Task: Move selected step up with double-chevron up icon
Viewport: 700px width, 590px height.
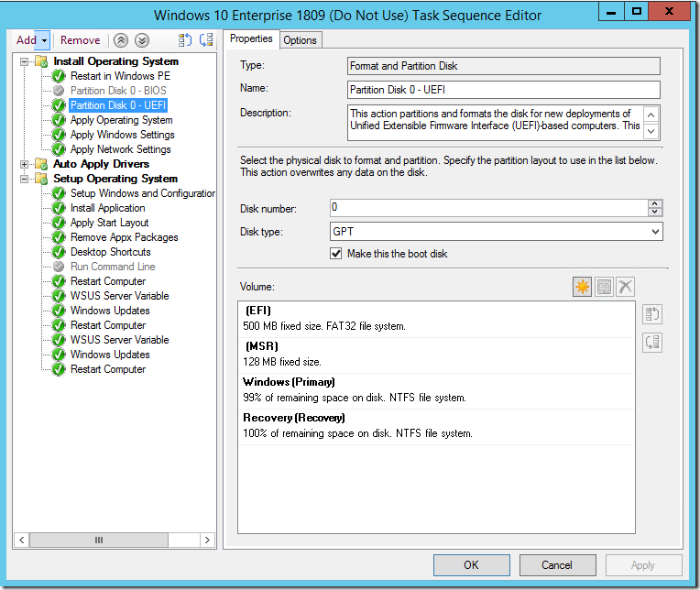Action: [121, 40]
